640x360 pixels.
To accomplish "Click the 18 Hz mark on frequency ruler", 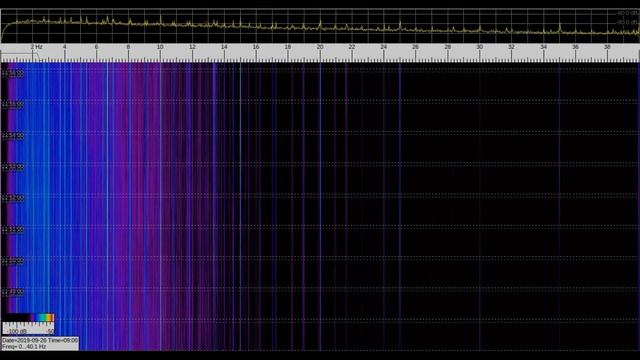I will tap(288, 47).
